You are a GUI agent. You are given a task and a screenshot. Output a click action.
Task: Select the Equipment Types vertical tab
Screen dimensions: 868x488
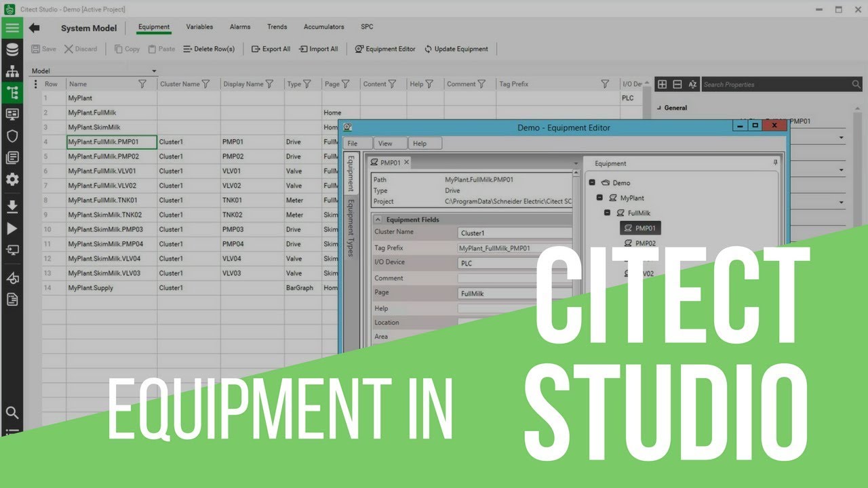351,228
